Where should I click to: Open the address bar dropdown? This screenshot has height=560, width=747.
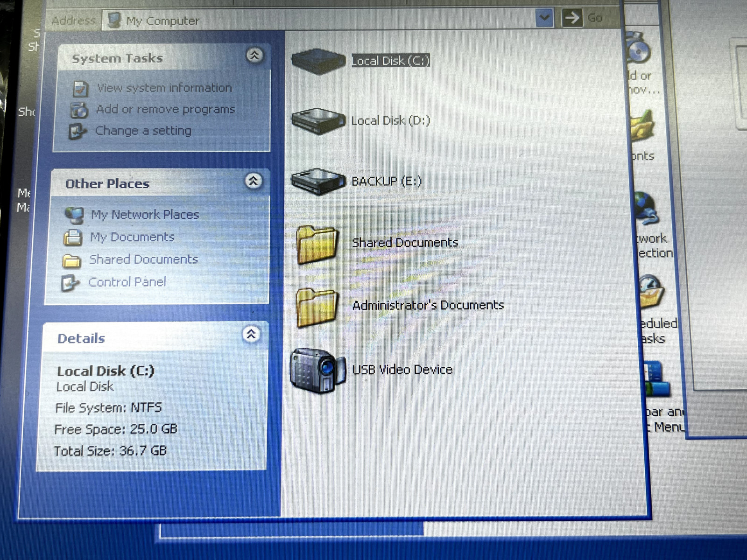tap(544, 19)
